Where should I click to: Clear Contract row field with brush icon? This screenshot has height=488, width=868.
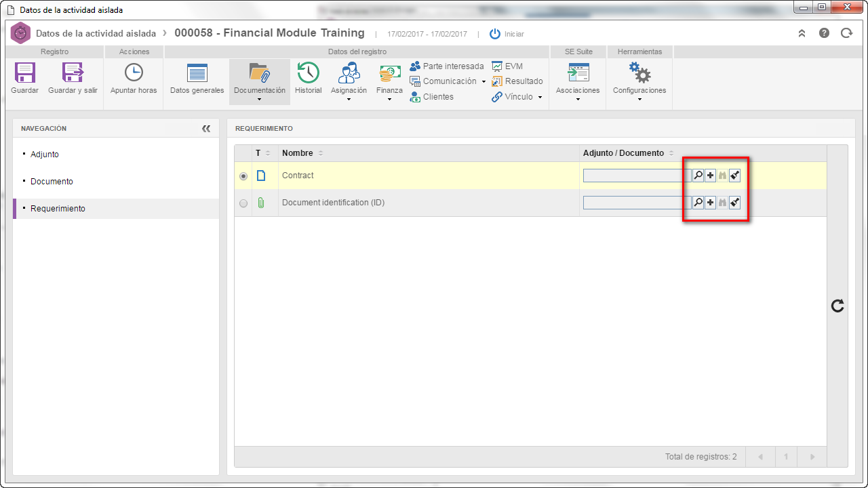734,176
